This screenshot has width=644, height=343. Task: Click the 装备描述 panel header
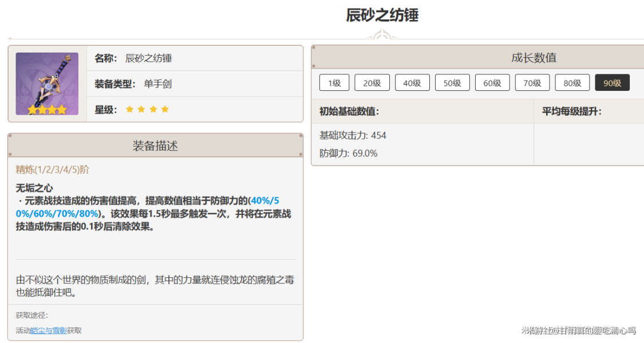click(x=155, y=146)
